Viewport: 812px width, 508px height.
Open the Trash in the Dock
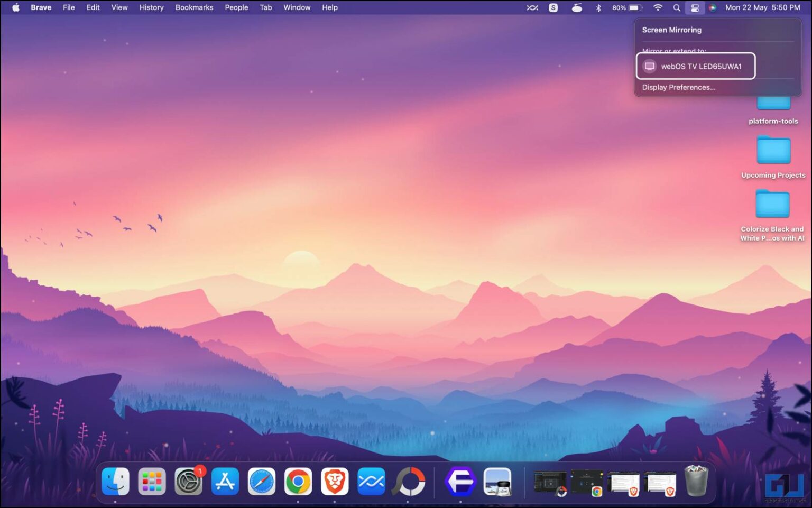[696, 481]
